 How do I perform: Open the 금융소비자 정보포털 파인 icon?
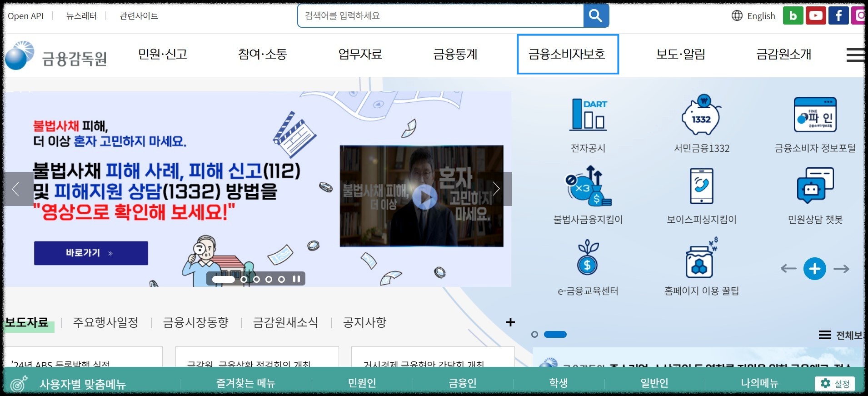[815, 115]
